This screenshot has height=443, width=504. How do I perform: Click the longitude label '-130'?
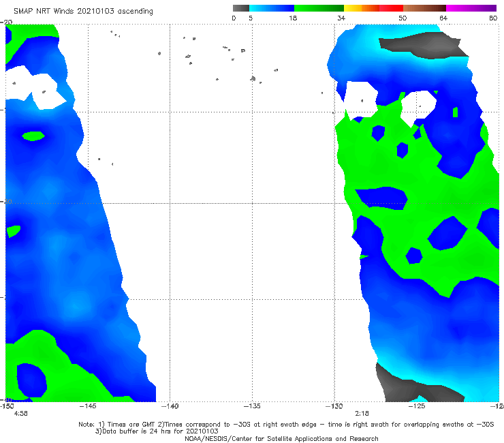point(334,406)
